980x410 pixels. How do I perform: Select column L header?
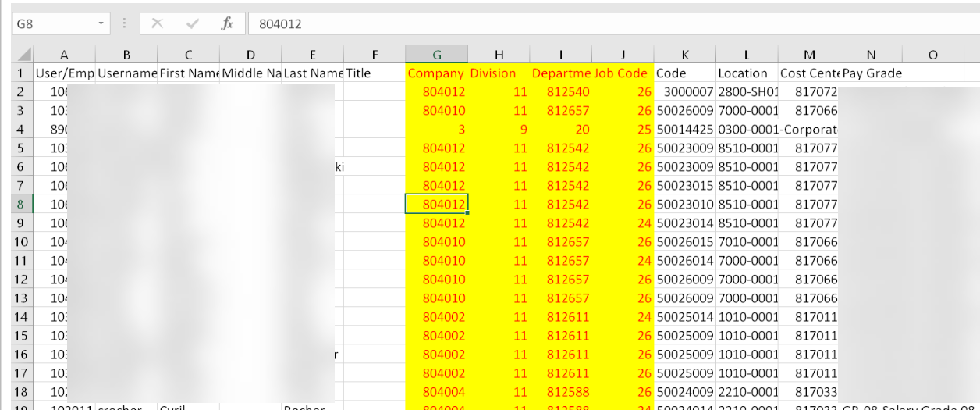(x=747, y=55)
